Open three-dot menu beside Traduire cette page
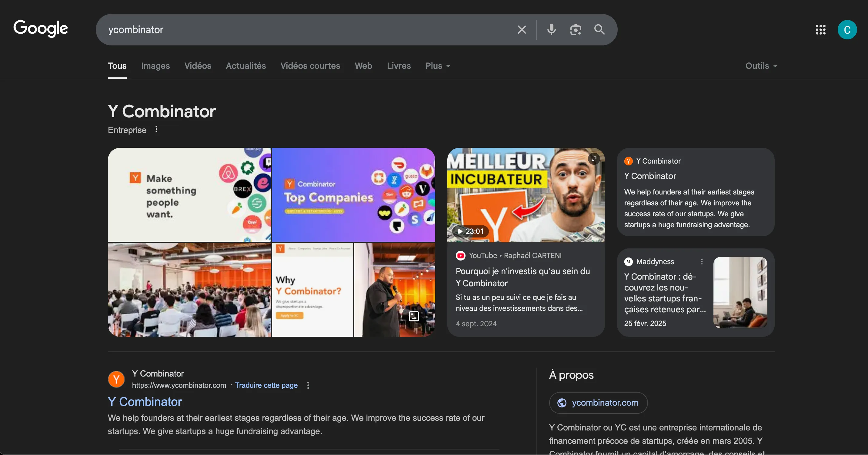Screen dimensions: 868x455 point(308,385)
